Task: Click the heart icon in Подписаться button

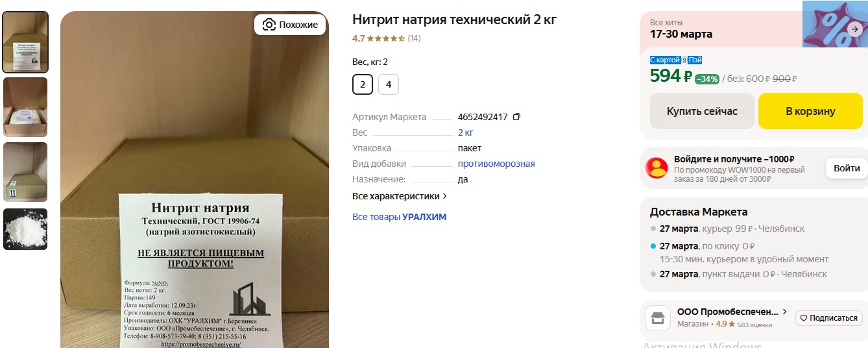Action: click(x=803, y=318)
